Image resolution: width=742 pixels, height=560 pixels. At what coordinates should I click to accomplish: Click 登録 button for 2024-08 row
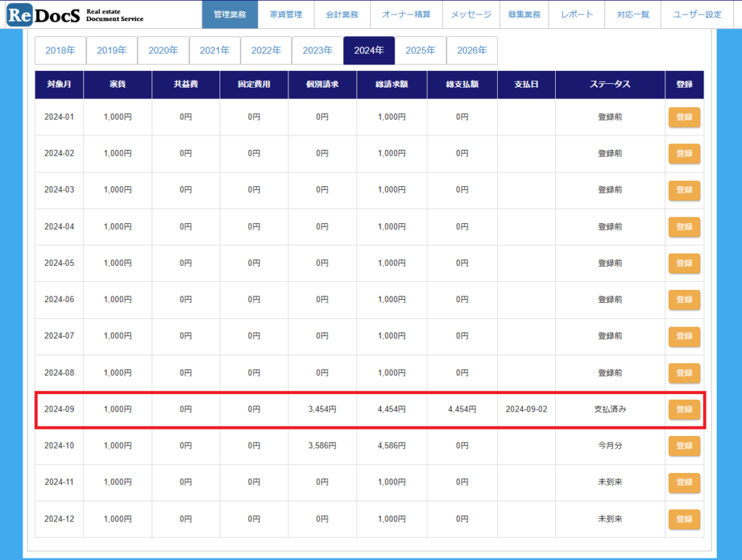(x=684, y=372)
